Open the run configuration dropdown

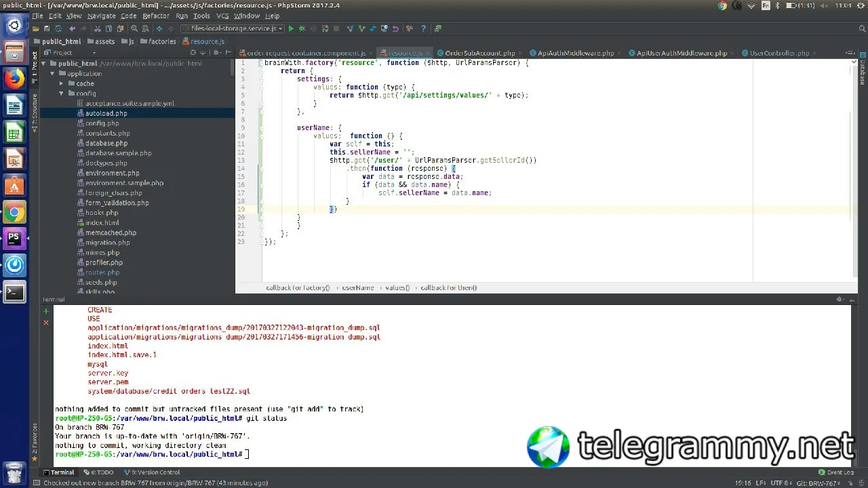click(232, 28)
